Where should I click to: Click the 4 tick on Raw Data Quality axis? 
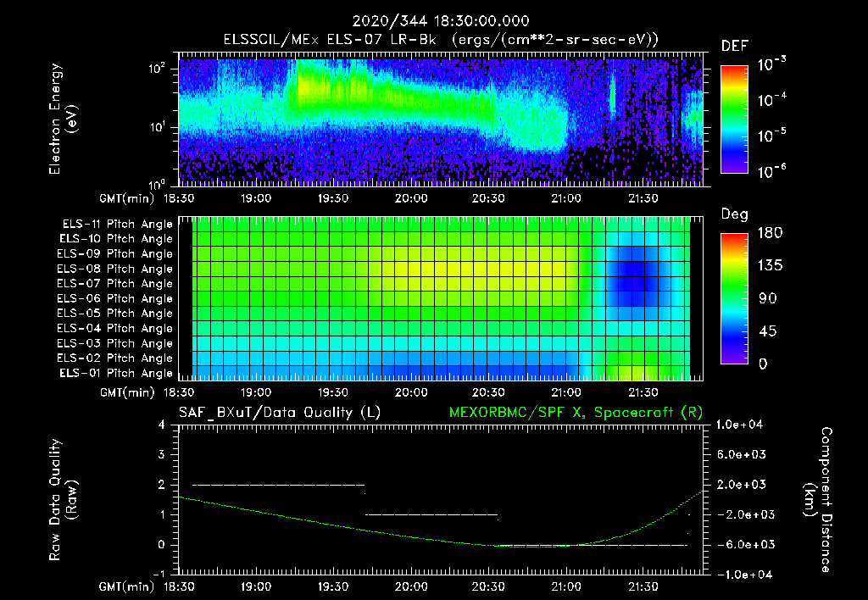pyautogui.click(x=162, y=425)
